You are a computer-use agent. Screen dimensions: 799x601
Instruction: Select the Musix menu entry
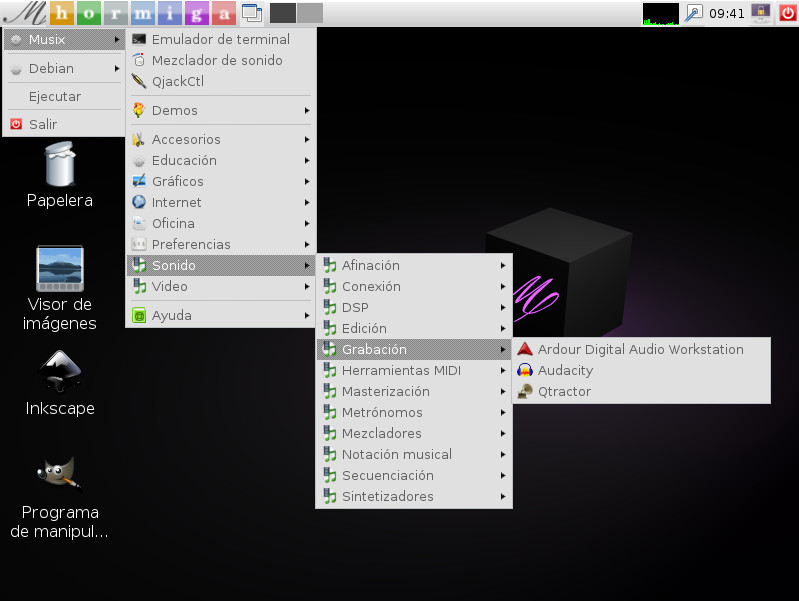(x=64, y=39)
